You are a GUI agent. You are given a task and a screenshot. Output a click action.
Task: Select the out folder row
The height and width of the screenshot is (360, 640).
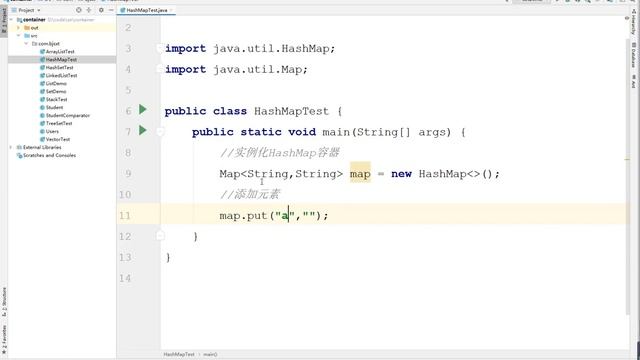coord(62,28)
